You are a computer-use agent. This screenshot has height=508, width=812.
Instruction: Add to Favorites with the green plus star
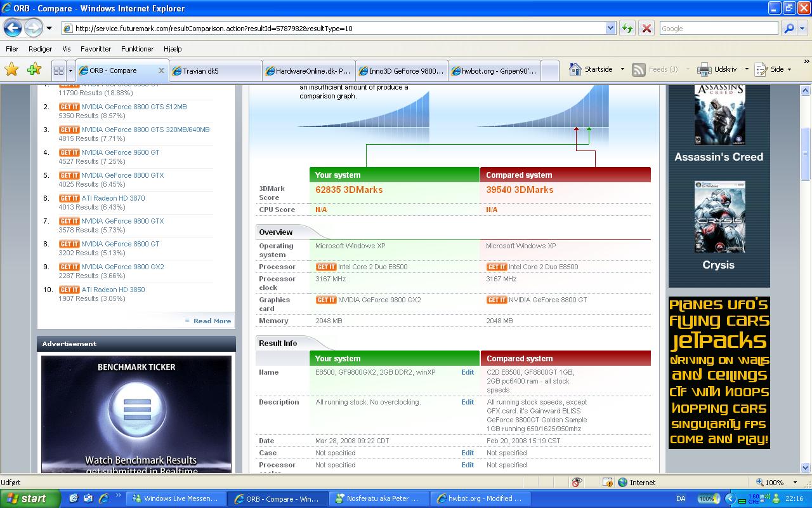tap(34, 69)
